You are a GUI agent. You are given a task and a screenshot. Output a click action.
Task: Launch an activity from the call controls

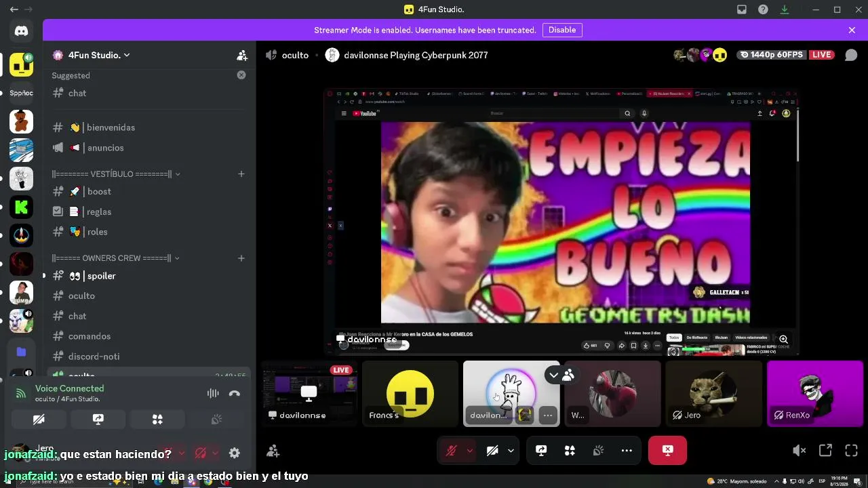click(570, 451)
